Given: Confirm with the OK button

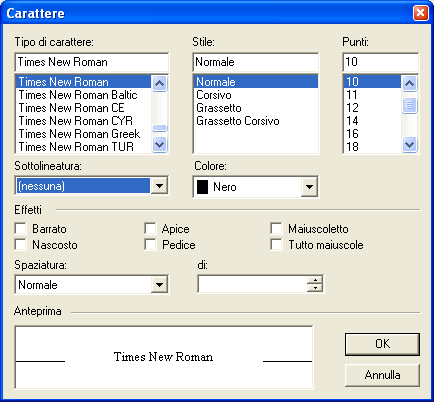Looking at the screenshot, I should (x=382, y=344).
